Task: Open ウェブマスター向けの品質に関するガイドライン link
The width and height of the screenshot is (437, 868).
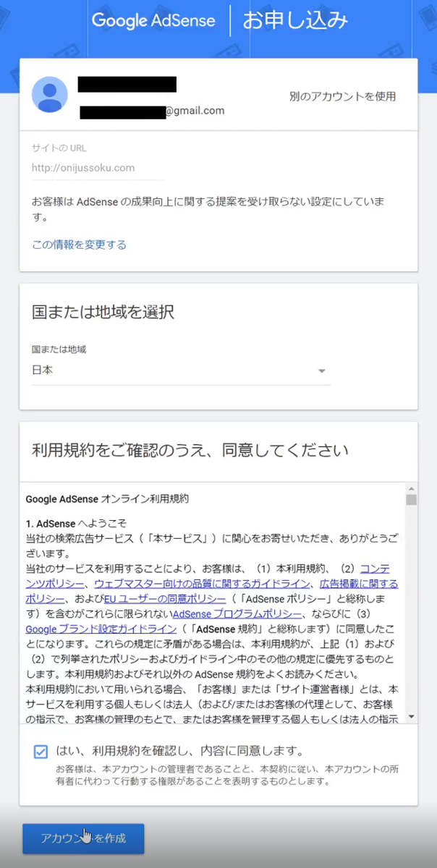Action: point(203,583)
